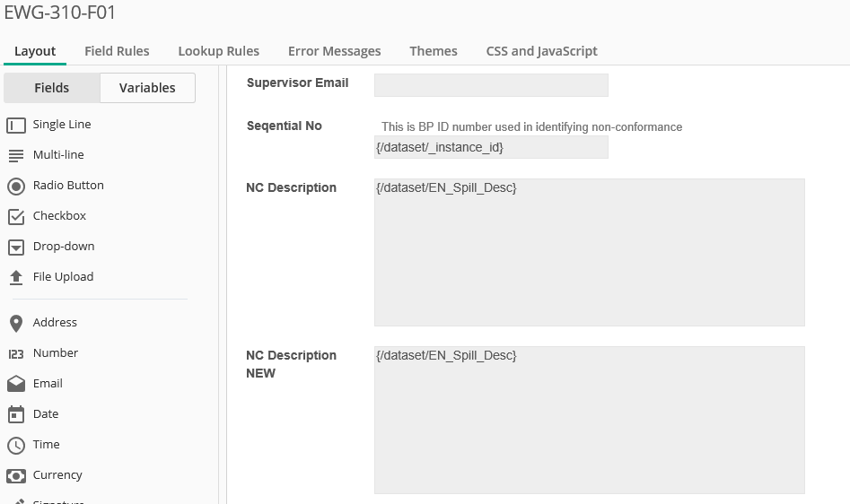The image size is (850, 504).
Task: Open the Error Messages tab
Action: [x=334, y=51]
